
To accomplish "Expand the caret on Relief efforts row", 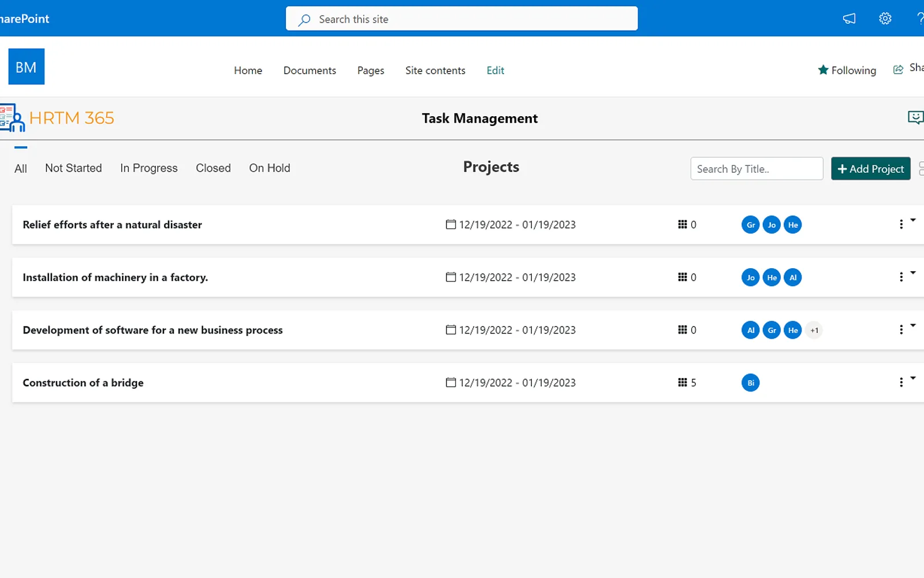I will click(x=913, y=220).
